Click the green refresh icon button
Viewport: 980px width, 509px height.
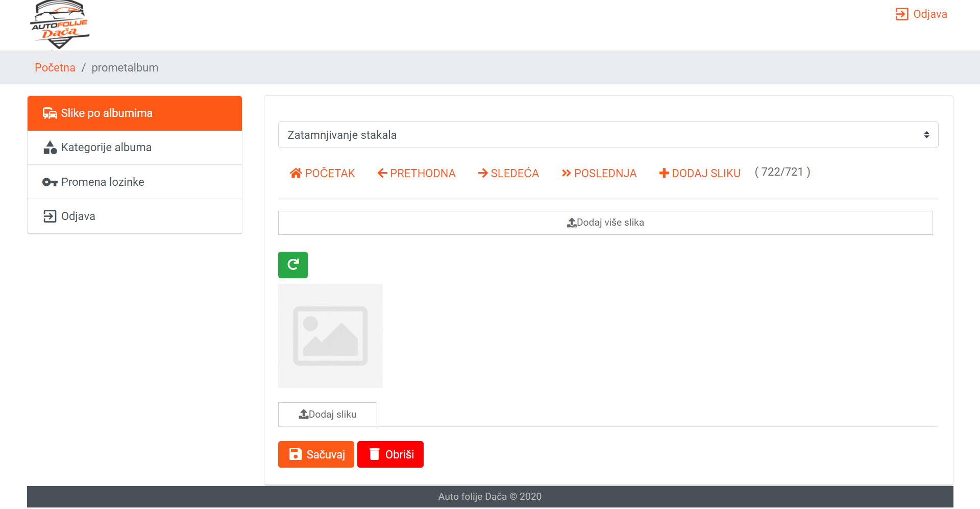pos(292,265)
